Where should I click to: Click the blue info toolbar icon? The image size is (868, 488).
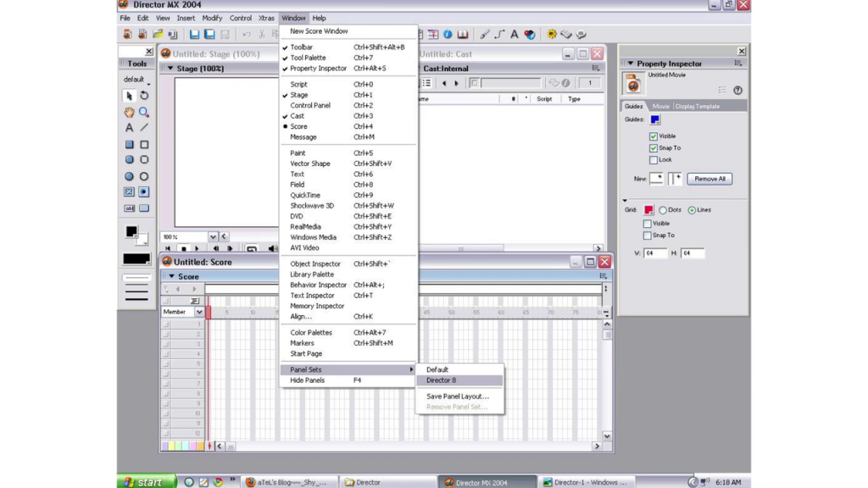(448, 34)
